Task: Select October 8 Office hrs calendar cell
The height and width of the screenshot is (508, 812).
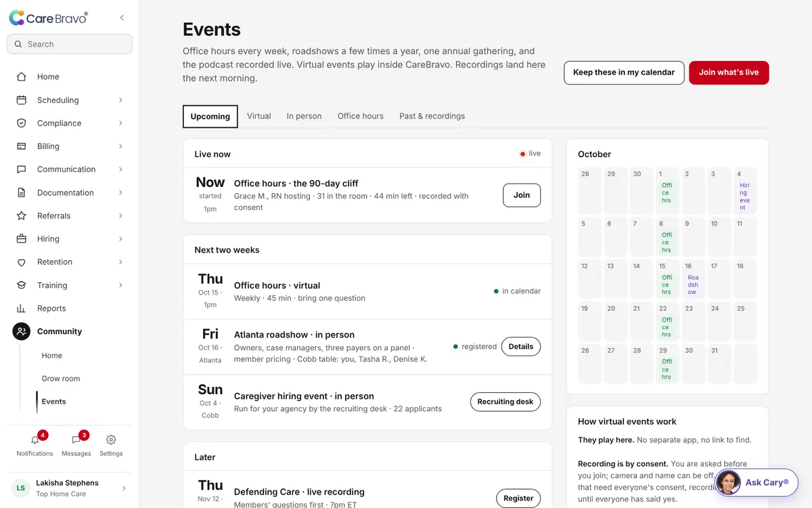Action: [667, 237]
